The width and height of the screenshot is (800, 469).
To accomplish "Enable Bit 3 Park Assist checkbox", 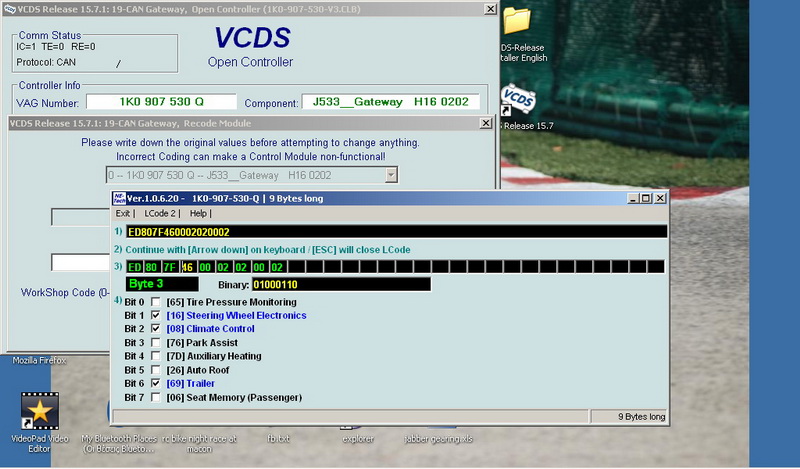I will click(156, 342).
